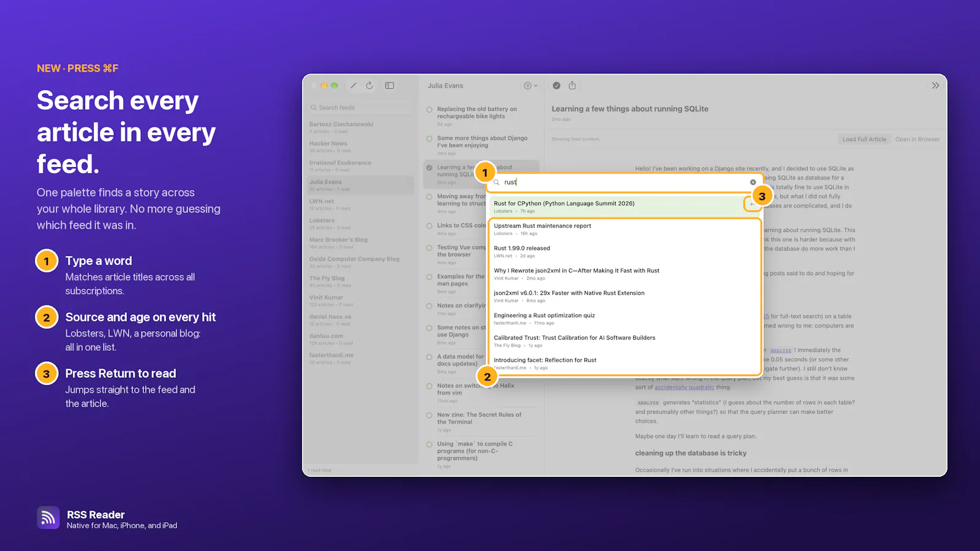
Task: Toggle read circle for 'Links to CSS' article
Action: 429,226
